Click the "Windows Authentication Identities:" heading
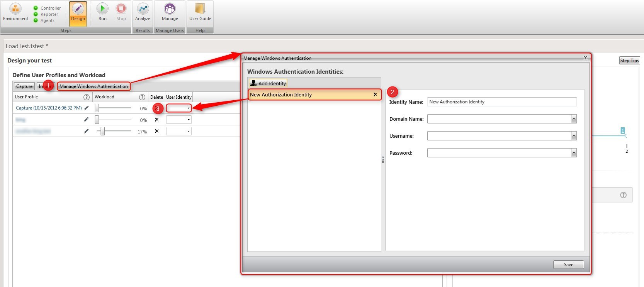 (x=295, y=72)
